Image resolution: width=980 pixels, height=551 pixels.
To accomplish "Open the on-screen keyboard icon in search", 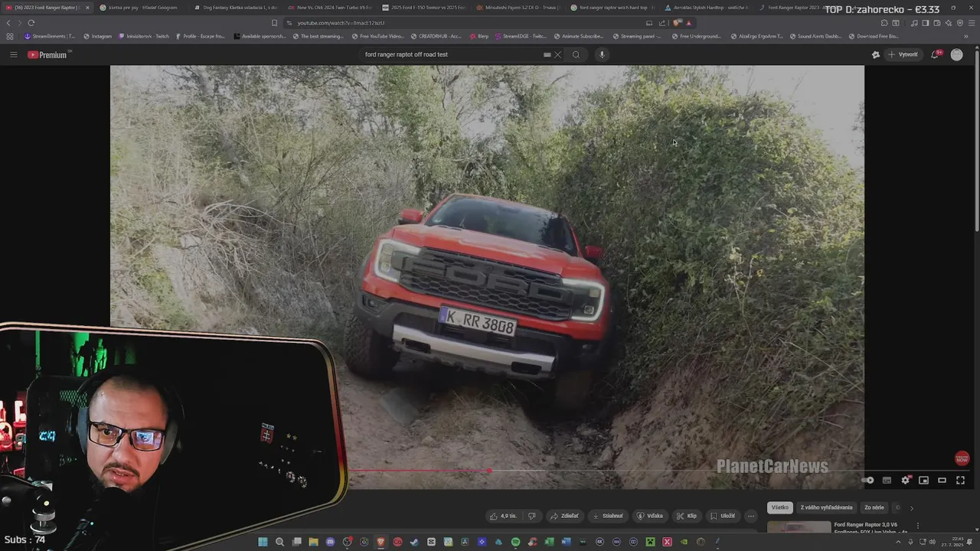I will coord(547,54).
